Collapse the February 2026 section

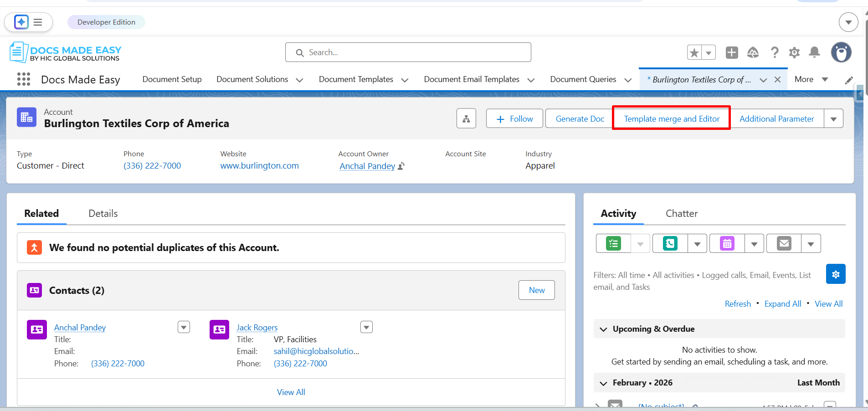click(x=604, y=383)
